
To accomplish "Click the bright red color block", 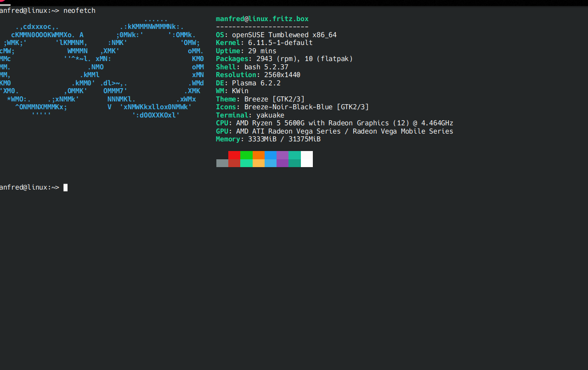I will coord(234,155).
